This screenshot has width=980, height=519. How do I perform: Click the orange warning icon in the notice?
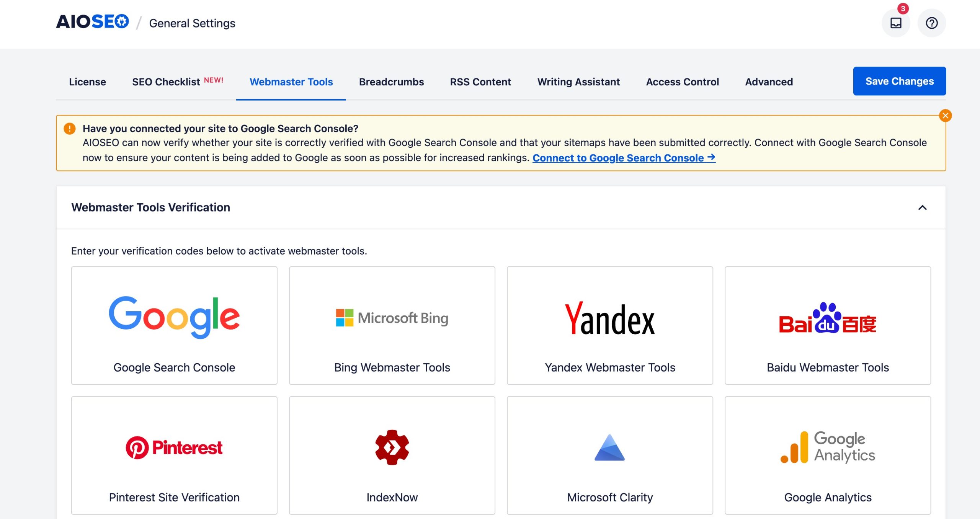[69, 129]
